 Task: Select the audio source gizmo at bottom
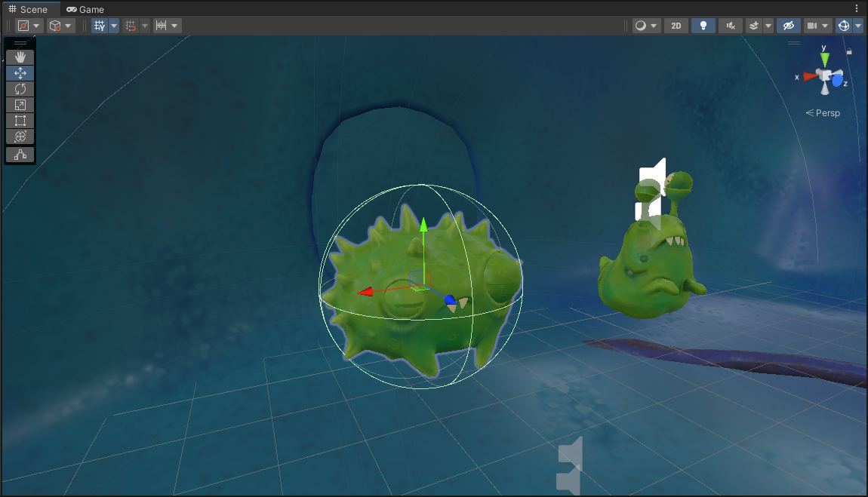[570, 465]
